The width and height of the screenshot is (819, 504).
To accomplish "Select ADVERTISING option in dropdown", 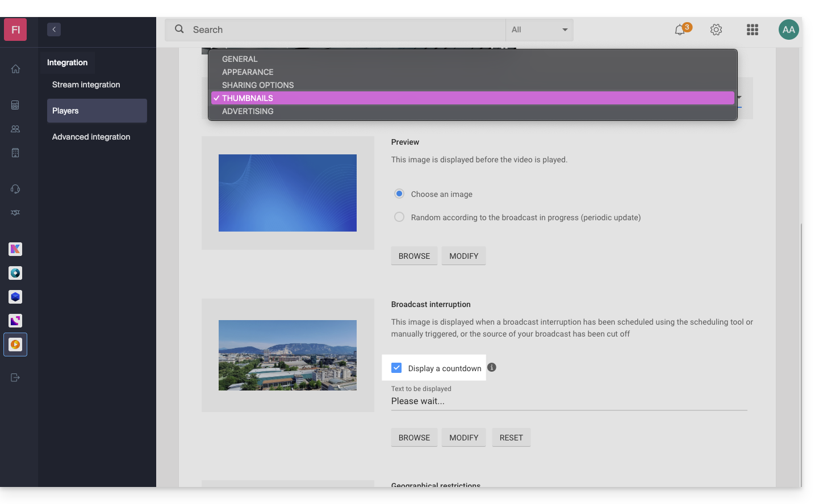I will 248,111.
